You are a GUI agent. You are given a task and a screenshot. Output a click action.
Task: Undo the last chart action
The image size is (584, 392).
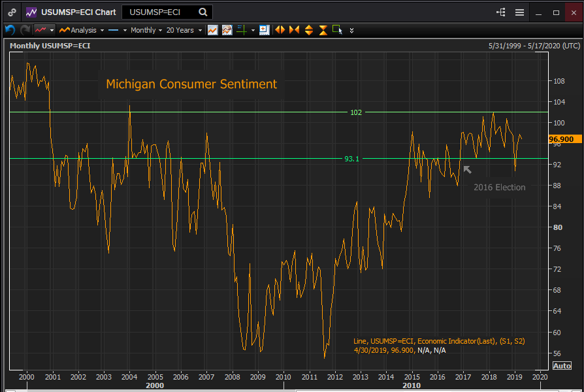[10, 30]
